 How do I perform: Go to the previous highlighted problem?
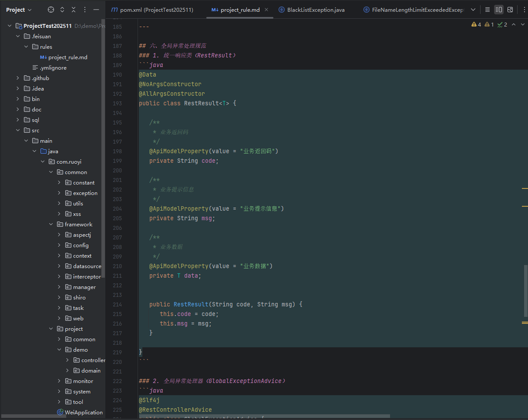tap(514, 25)
